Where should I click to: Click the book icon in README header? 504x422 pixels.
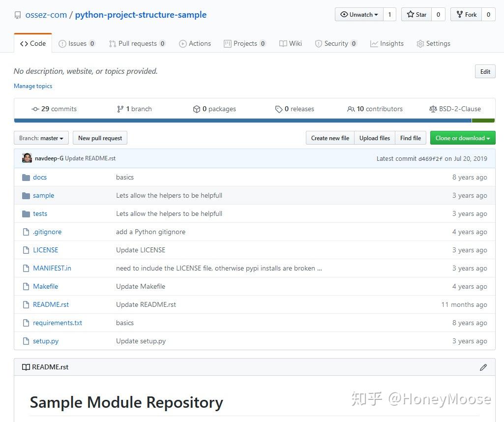(x=26, y=367)
